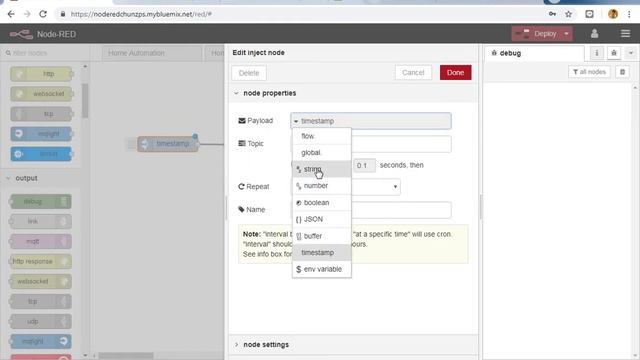Go back in the browser
The height and width of the screenshot is (360, 640).
coord(11,14)
